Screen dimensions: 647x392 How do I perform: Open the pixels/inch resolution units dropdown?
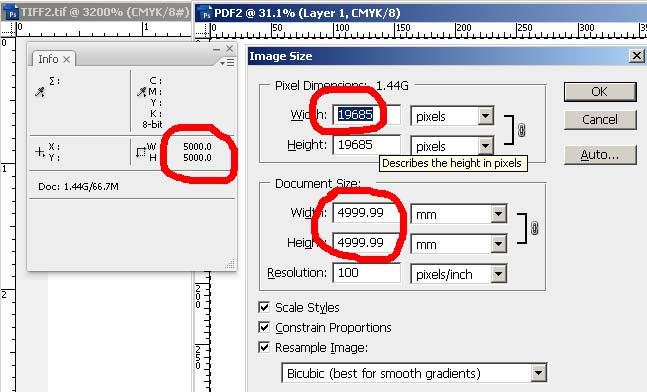tap(498, 274)
